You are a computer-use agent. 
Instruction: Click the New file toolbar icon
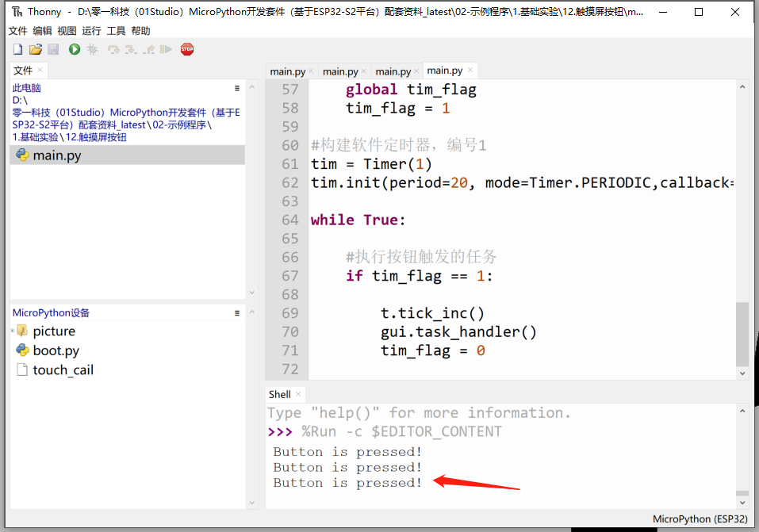[x=17, y=49]
